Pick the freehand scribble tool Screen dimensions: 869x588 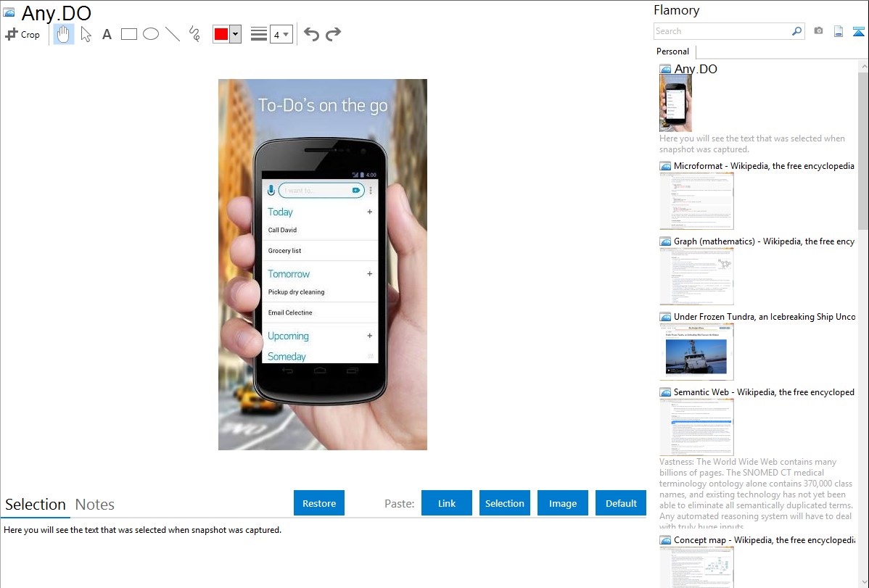(194, 34)
